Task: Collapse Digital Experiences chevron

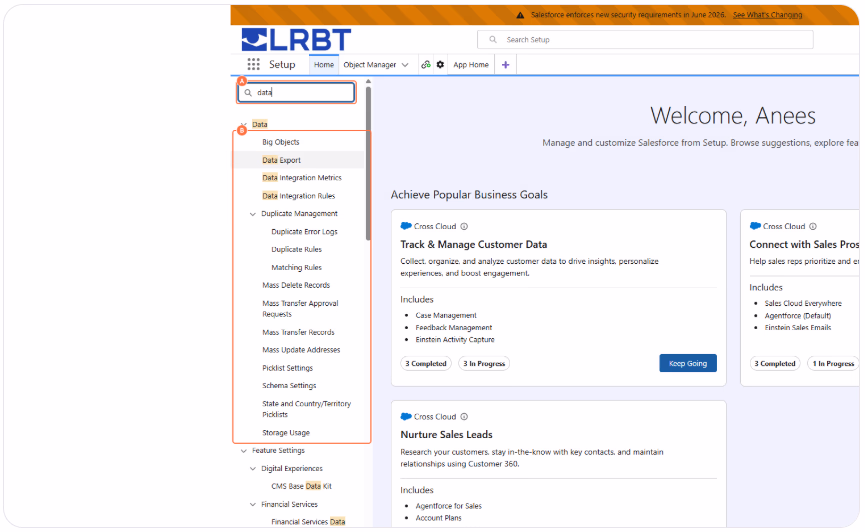Action: 253,469
